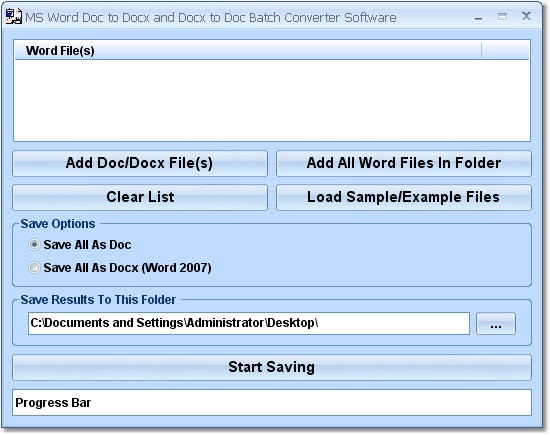550x435 pixels.
Task: Click the Word File(s) column header
Action: (248, 51)
